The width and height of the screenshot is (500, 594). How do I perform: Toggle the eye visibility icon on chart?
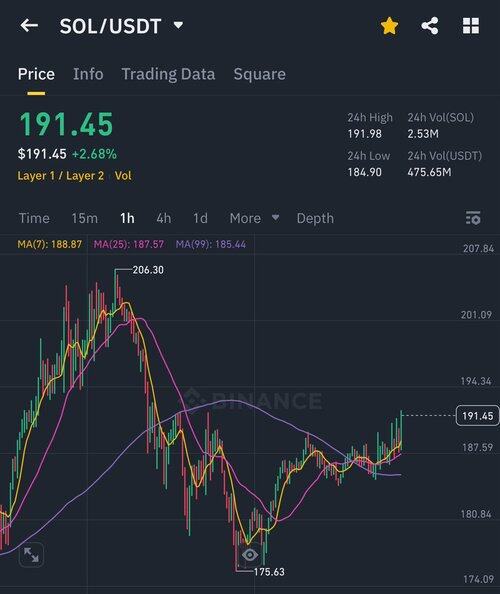pos(250,555)
